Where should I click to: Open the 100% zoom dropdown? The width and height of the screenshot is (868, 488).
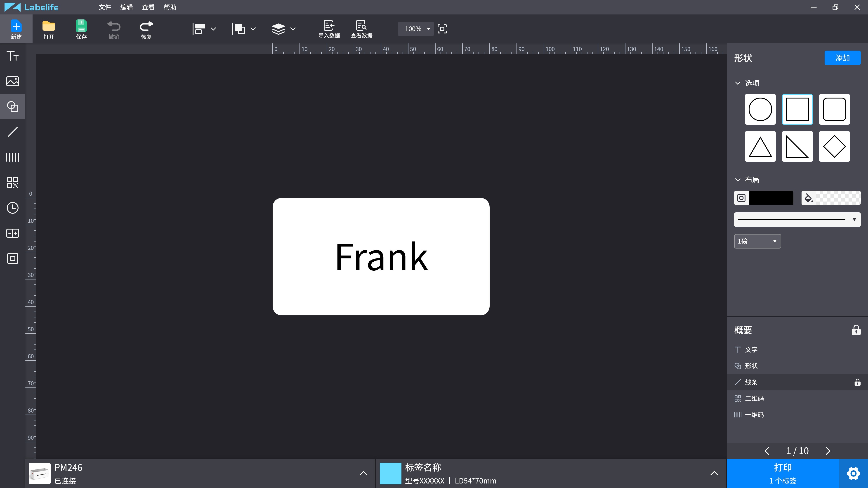tap(416, 29)
